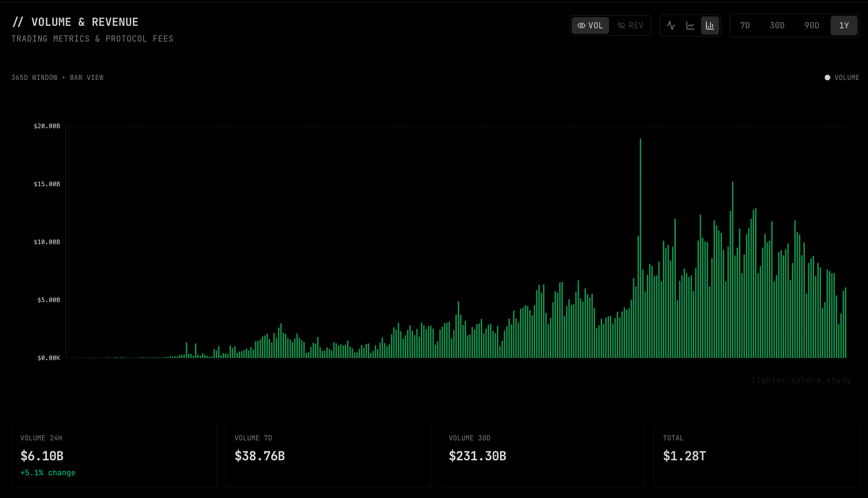Click the lighter.gelora.study watermark link
The height and width of the screenshot is (498, 868).
(x=801, y=380)
